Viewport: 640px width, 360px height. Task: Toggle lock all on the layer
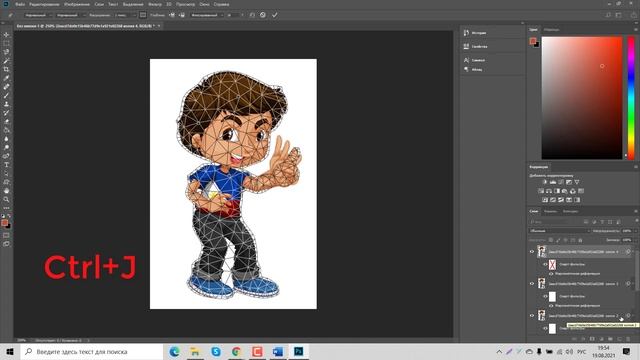pos(580,240)
